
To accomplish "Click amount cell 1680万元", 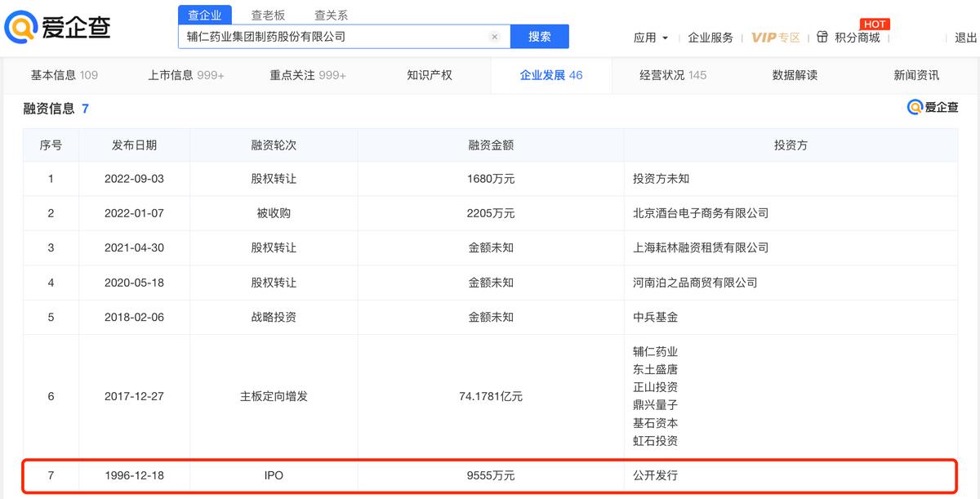I will [491, 179].
